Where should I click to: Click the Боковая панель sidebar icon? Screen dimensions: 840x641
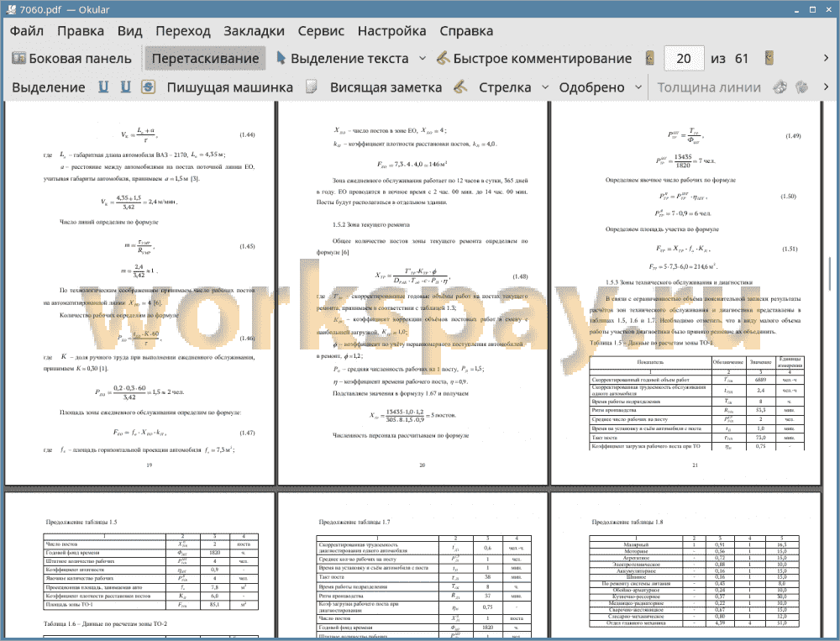[18, 58]
